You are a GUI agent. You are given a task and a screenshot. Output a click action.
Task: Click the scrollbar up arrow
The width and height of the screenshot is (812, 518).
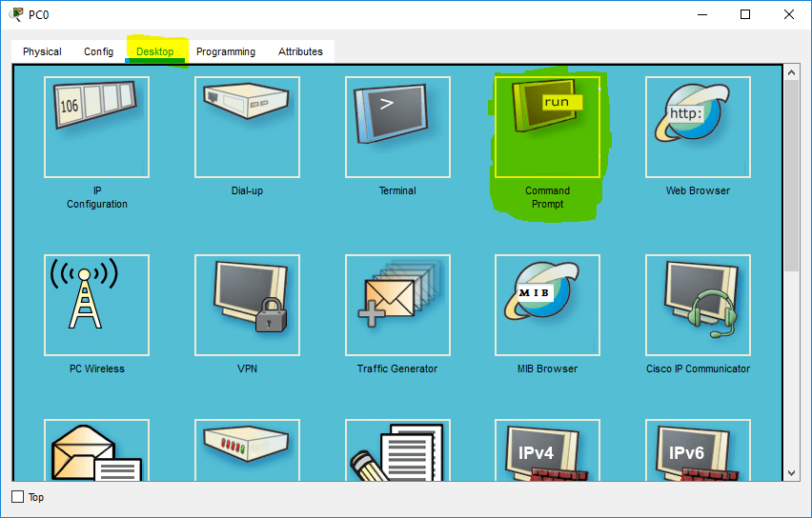791,73
